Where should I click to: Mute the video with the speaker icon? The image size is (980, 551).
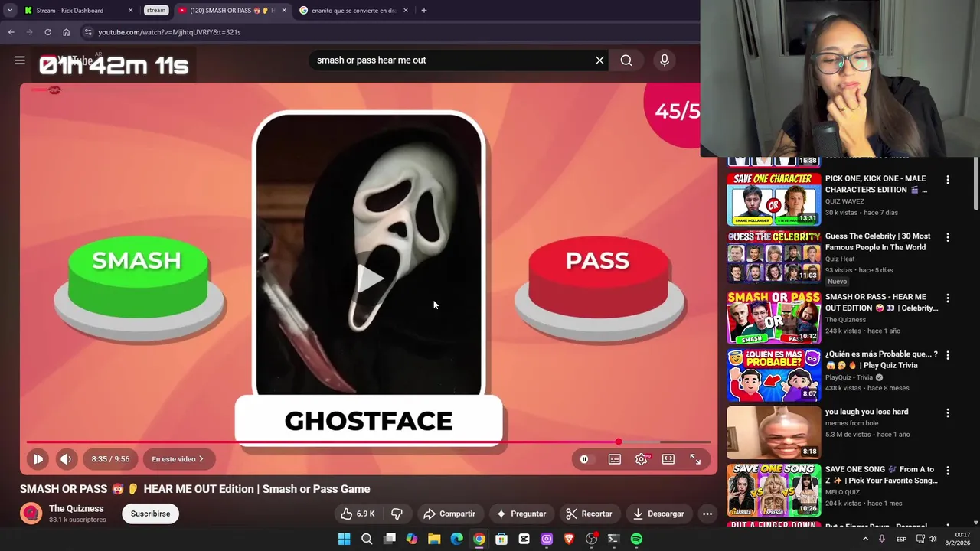66,459
